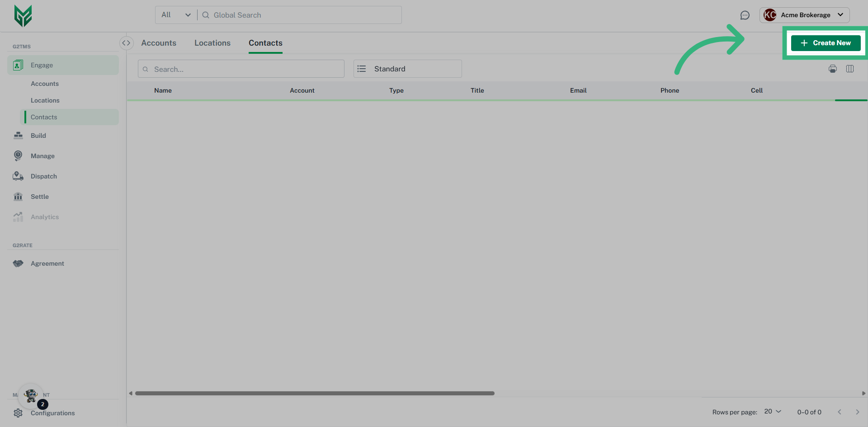Click the Agreement handshake icon
The height and width of the screenshot is (427, 868).
(18, 263)
